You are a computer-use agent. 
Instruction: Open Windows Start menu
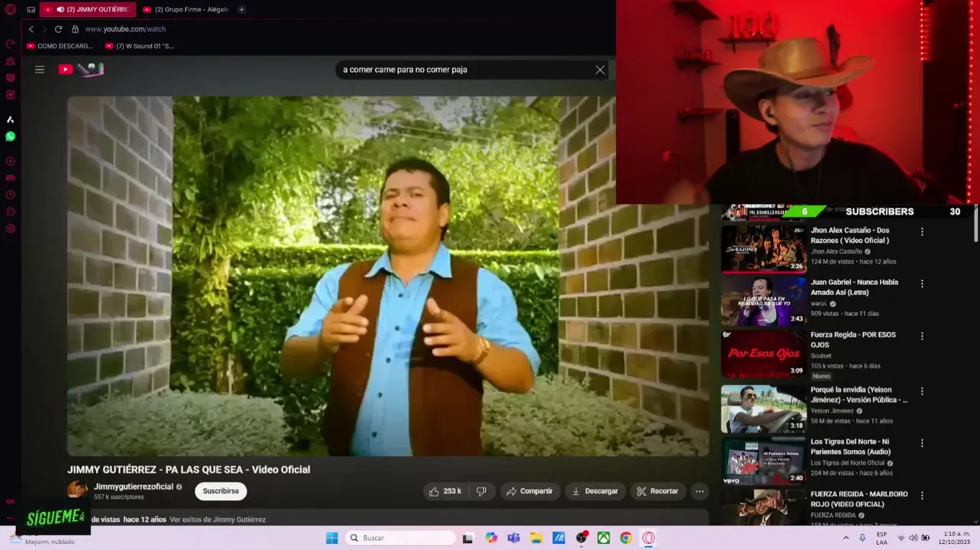coord(332,538)
